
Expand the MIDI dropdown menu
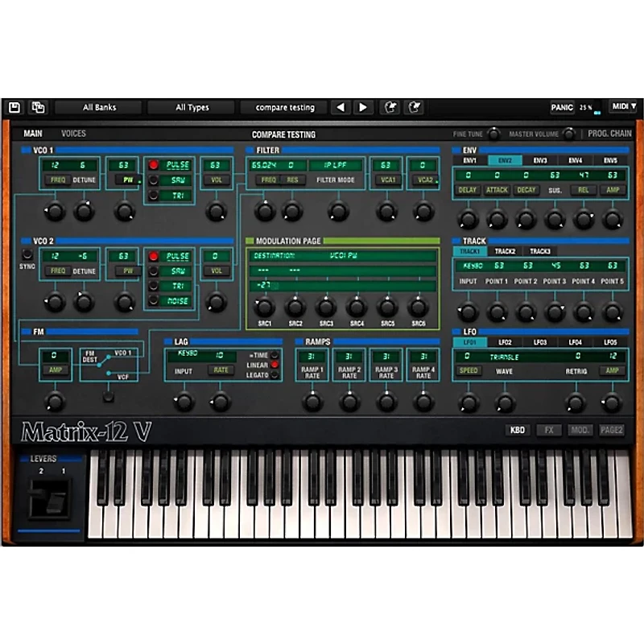coord(623,107)
